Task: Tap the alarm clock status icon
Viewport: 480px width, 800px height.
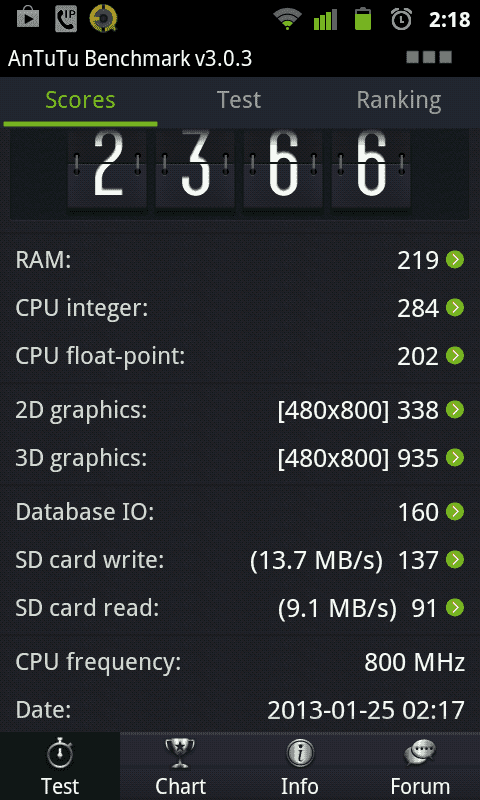Action: pyautogui.click(x=401, y=19)
